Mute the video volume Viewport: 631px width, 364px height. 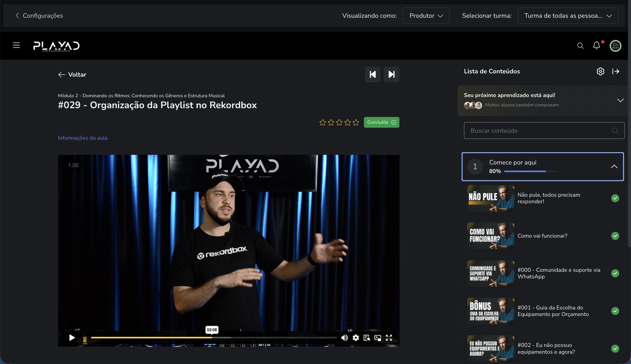pos(344,337)
